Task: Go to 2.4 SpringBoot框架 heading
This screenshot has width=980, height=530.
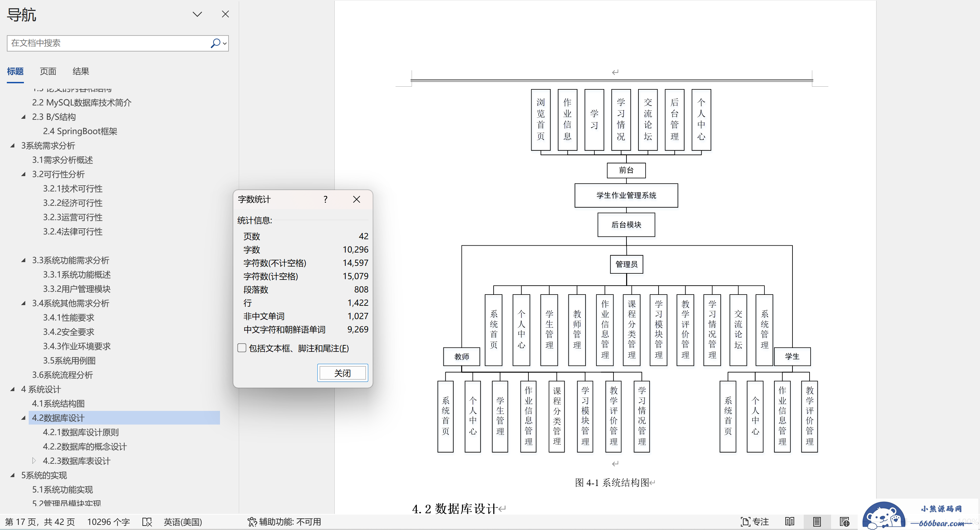Action: 80,131
